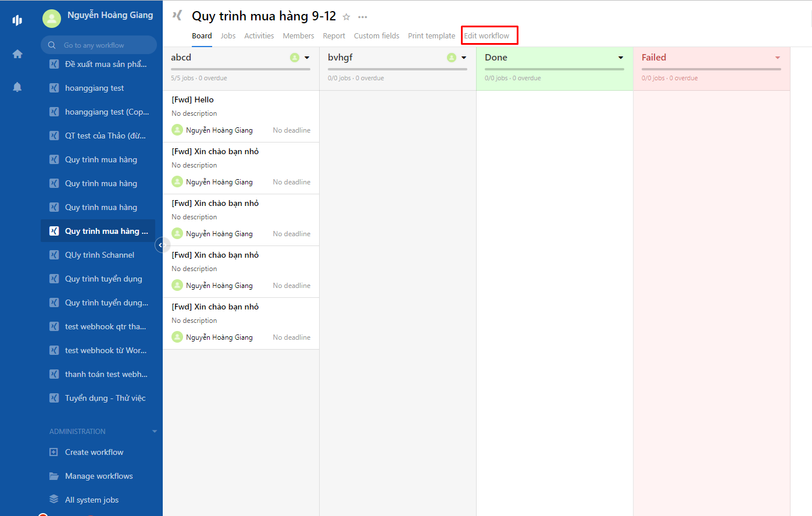Screen dimensions: 812x516
Task: Collapse the sidebar using the left chevron handle
Action: (x=162, y=245)
